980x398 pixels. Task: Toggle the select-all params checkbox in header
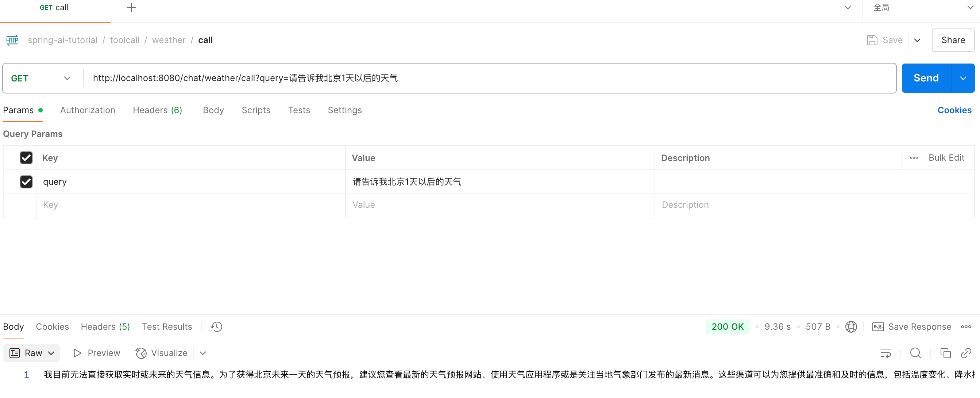(x=26, y=158)
